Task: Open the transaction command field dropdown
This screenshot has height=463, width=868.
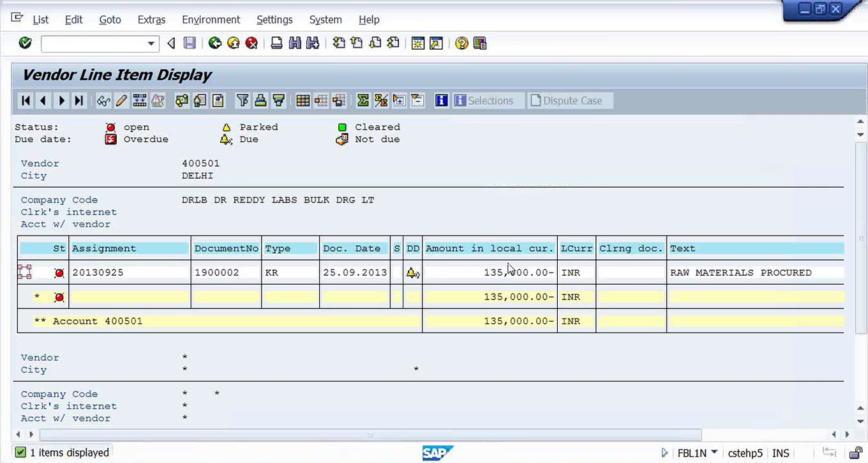Action: pyautogui.click(x=151, y=43)
